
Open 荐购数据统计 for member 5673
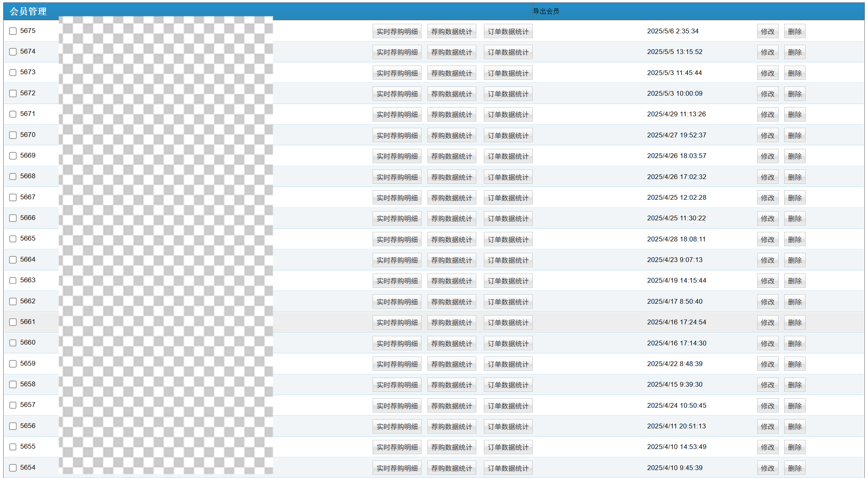pyautogui.click(x=452, y=73)
